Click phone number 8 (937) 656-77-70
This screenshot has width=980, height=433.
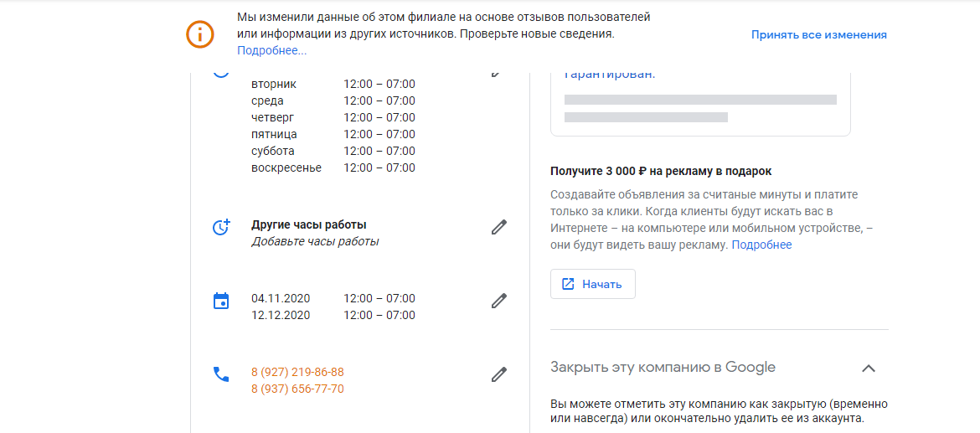coord(297,389)
